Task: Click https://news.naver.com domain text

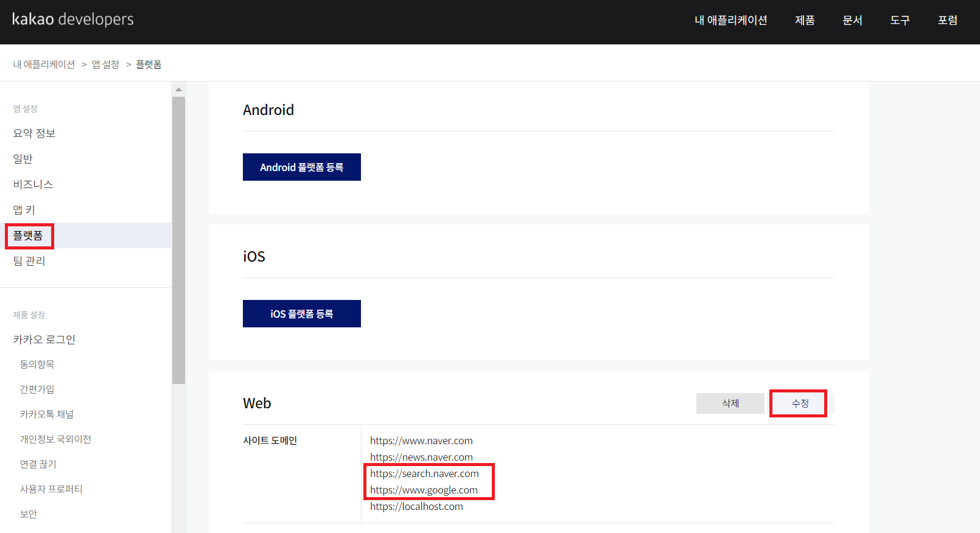Action: click(x=421, y=457)
